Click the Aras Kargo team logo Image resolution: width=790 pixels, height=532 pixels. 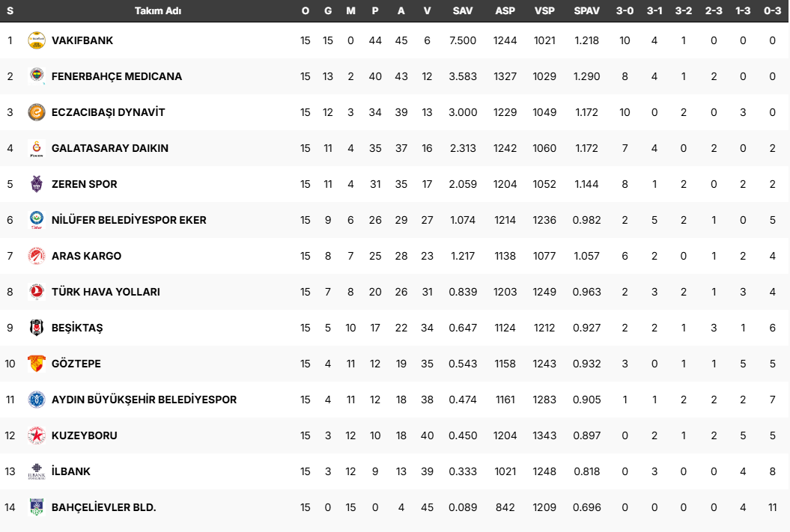coord(36,256)
